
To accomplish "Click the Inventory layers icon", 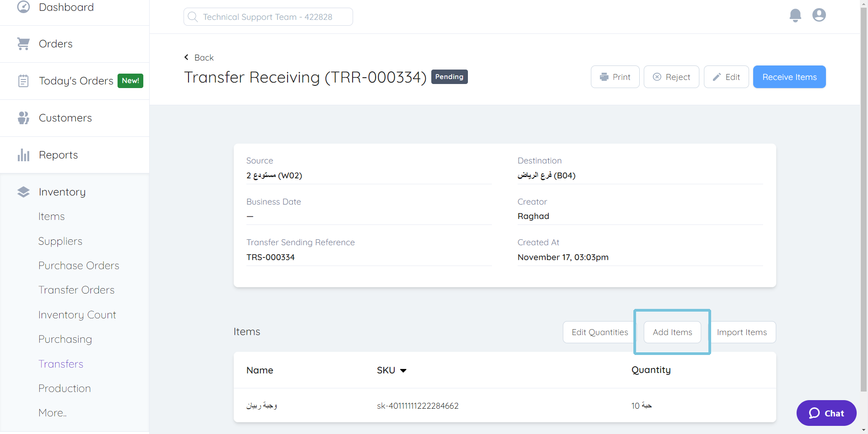I will (x=24, y=191).
